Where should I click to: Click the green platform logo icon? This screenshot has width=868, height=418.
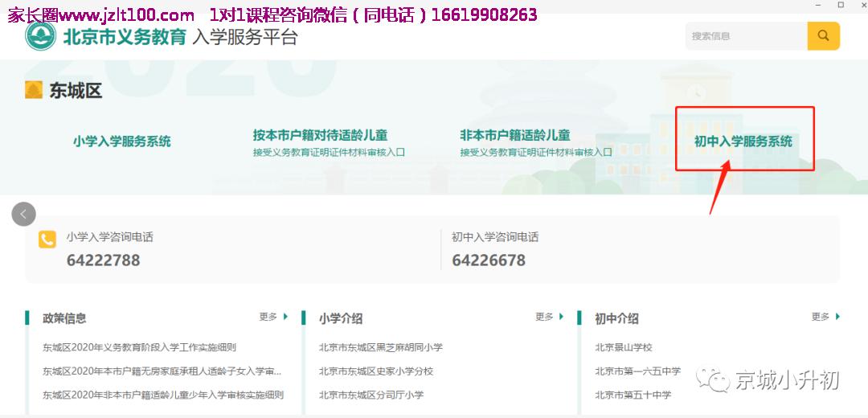pyautogui.click(x=40, y=36)
